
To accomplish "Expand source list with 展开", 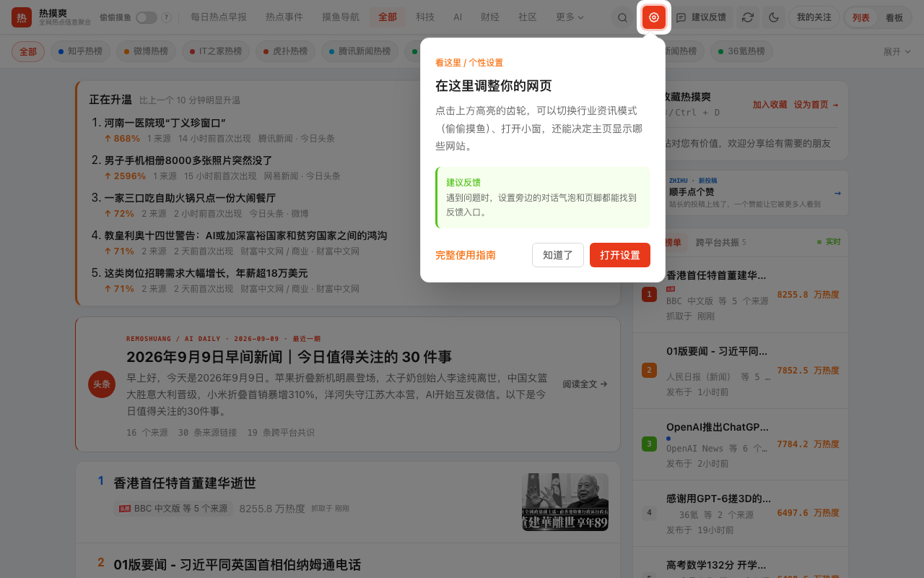I will (897, 51).
